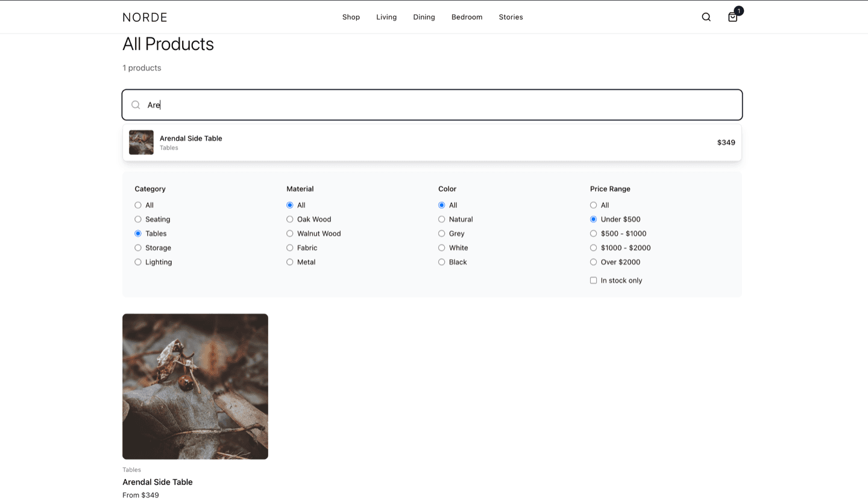The width and height of the screenshot is (868, 500).
Task: Select Black under Color
Action: pos(441,262)
